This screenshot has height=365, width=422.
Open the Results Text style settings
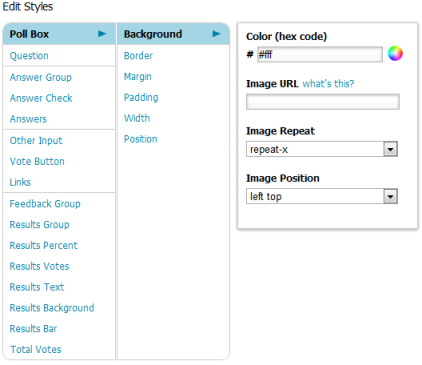click(x=37, y=287)
